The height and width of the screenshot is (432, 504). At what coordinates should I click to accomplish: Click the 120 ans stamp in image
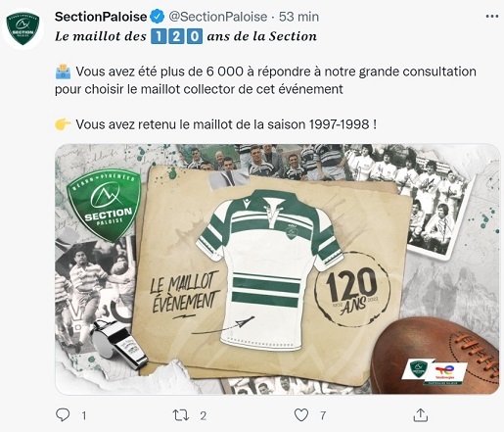click(352, 290)
